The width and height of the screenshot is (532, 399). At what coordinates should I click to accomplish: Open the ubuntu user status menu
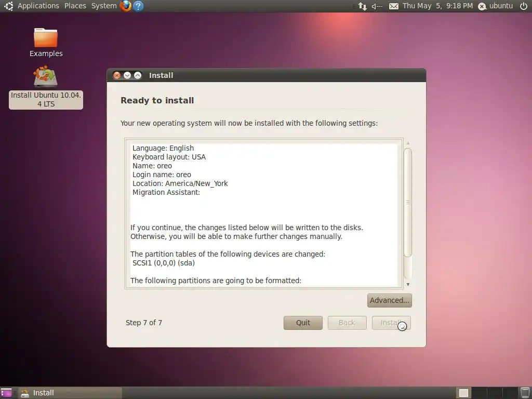click(495, 6)
